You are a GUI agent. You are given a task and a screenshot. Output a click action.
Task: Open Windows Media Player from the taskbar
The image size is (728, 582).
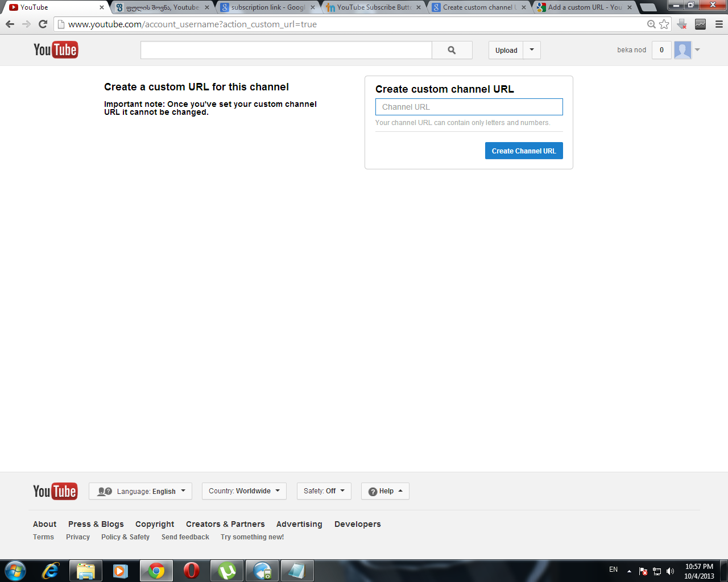[x=121, y=571]
